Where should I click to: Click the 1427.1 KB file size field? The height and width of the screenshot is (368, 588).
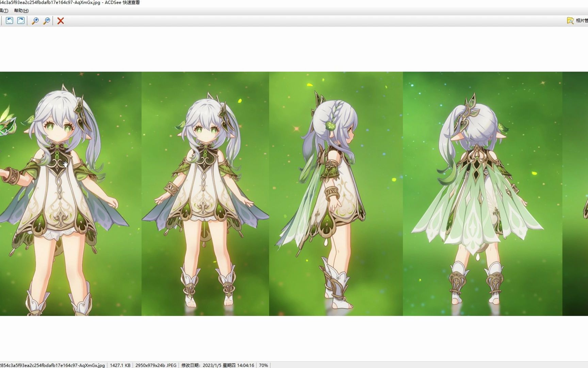click(120, 365)
